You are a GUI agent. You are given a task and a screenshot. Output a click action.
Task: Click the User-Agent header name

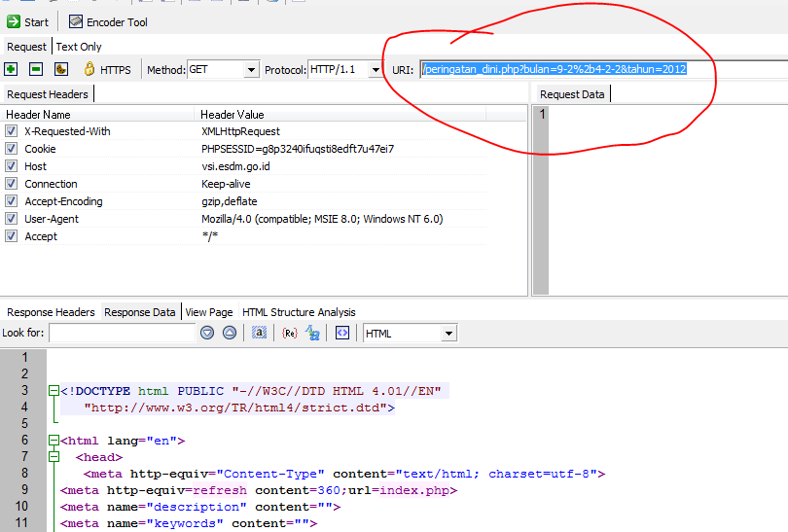(x=52, y=219)
